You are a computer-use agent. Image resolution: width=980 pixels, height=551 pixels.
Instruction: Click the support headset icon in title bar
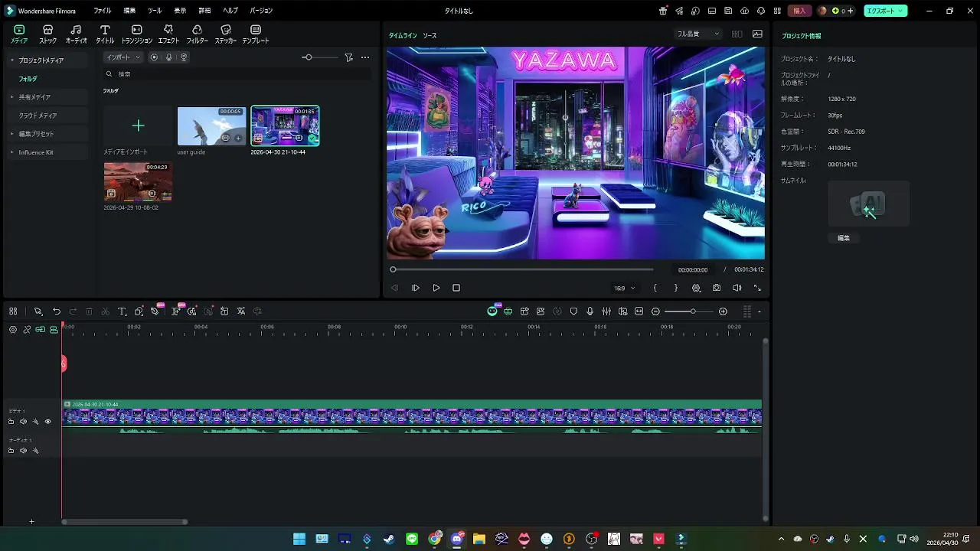click(760, 11)
